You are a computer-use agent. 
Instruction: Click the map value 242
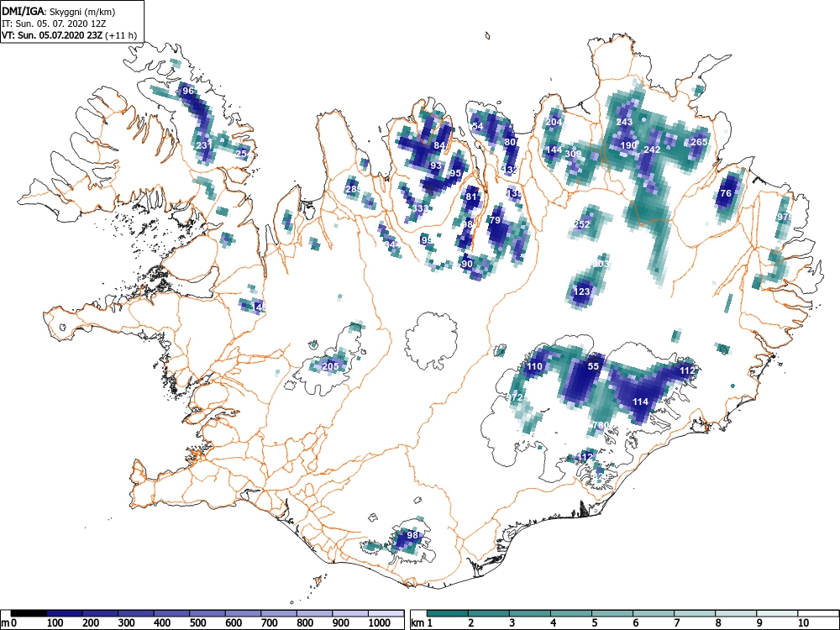coord(652,150)
